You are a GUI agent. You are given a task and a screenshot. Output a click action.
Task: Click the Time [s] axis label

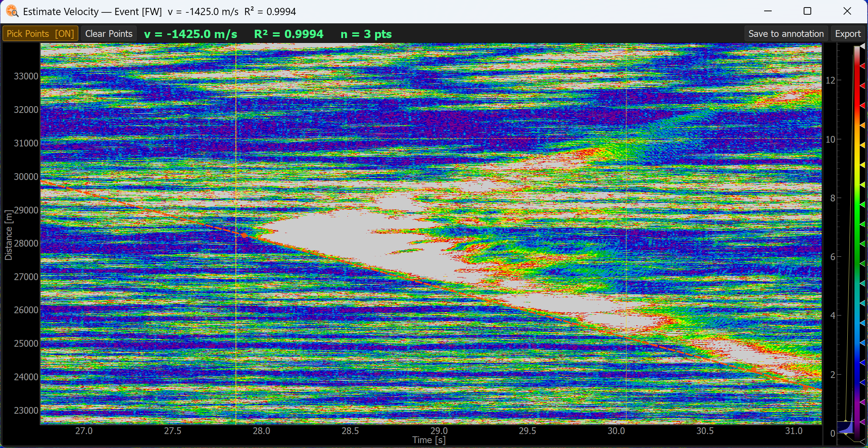(429, 440)
